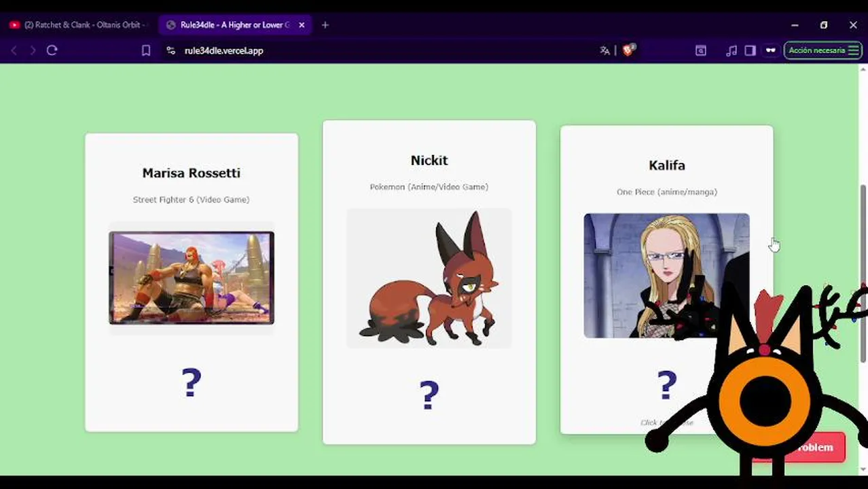Click the red report problem button
This screenshot has height=489, width=868.
(x=799, y=448)
